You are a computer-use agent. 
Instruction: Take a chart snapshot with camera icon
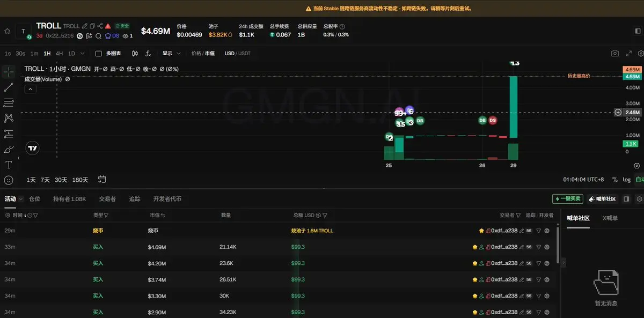614,54
